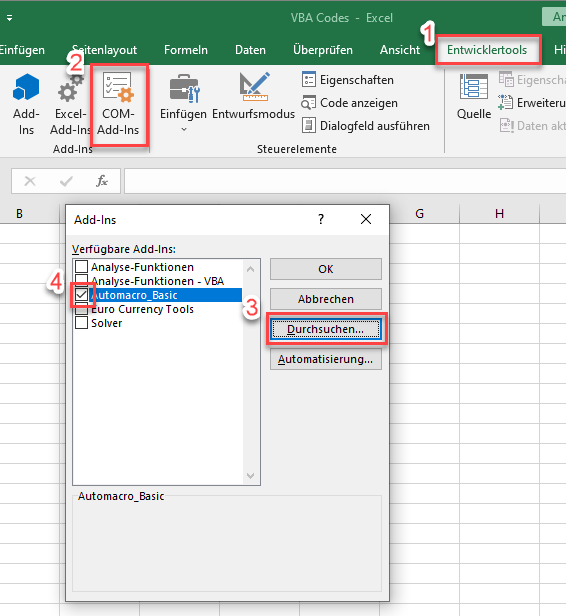Open the COM-Add-Ins button

point(118,104)
